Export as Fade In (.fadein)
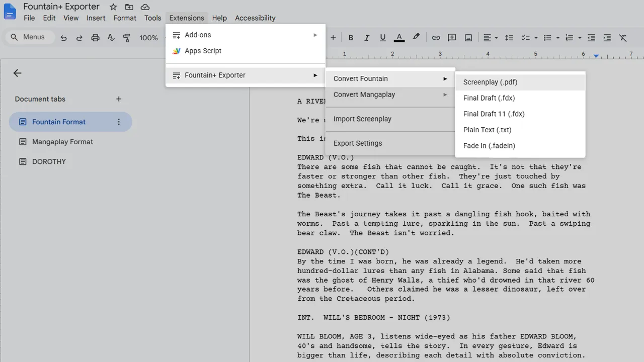644x362 pixels. click(520, 146)
